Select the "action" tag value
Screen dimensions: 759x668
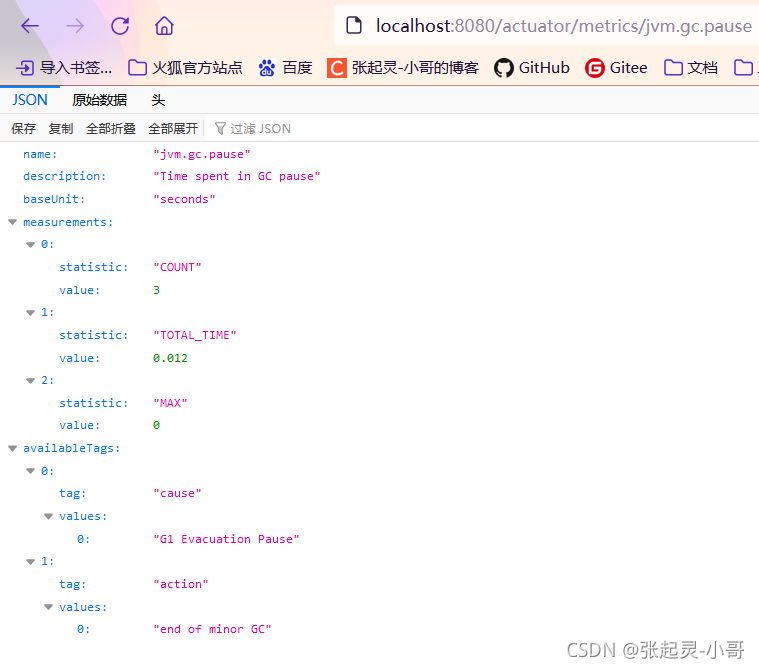coord(181,584)
